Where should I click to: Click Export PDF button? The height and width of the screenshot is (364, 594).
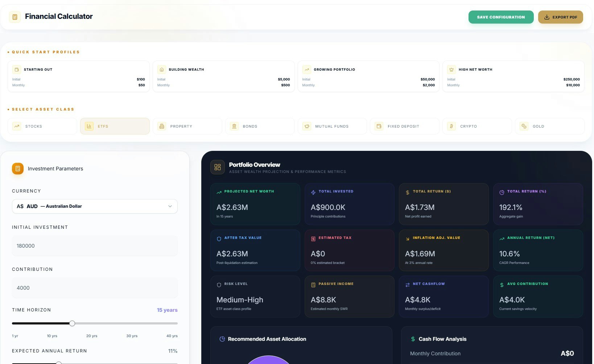point(561,17)
